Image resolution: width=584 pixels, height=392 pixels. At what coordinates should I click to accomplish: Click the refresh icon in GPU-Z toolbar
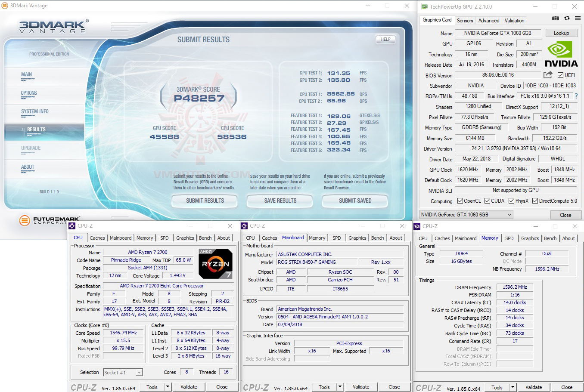566,19
